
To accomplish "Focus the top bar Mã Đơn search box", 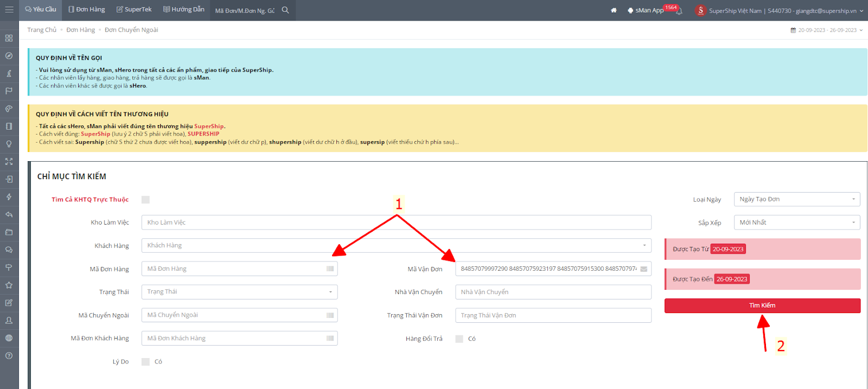I will pos(245,10).
